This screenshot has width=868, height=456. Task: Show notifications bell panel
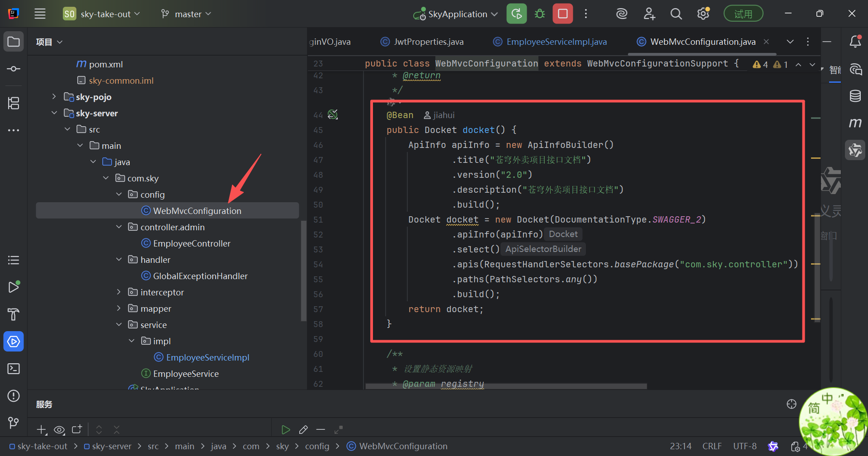pyautogui.click(x=855, y=42)
